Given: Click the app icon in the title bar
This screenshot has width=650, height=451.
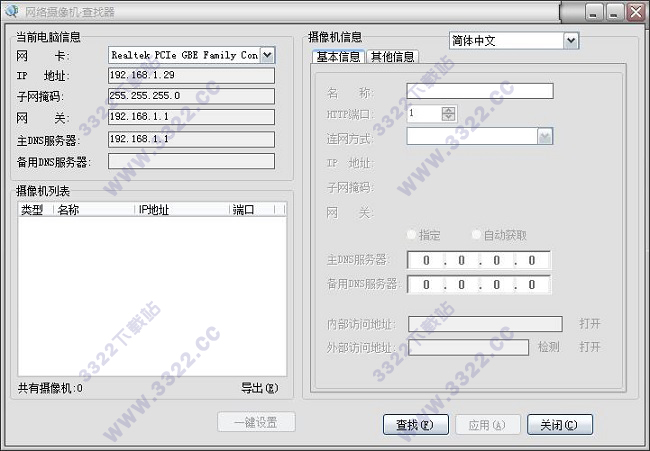Looking at the screenshot, I should point(12,11).
